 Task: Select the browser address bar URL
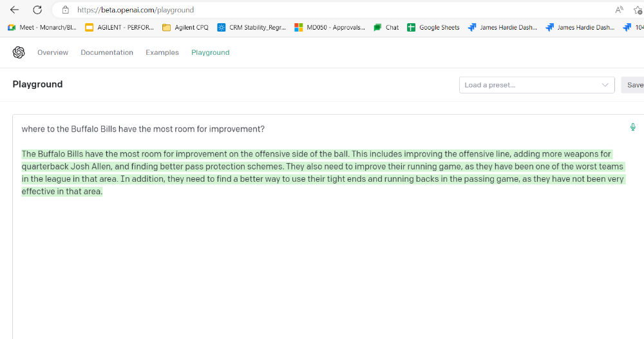coord(135,10)
